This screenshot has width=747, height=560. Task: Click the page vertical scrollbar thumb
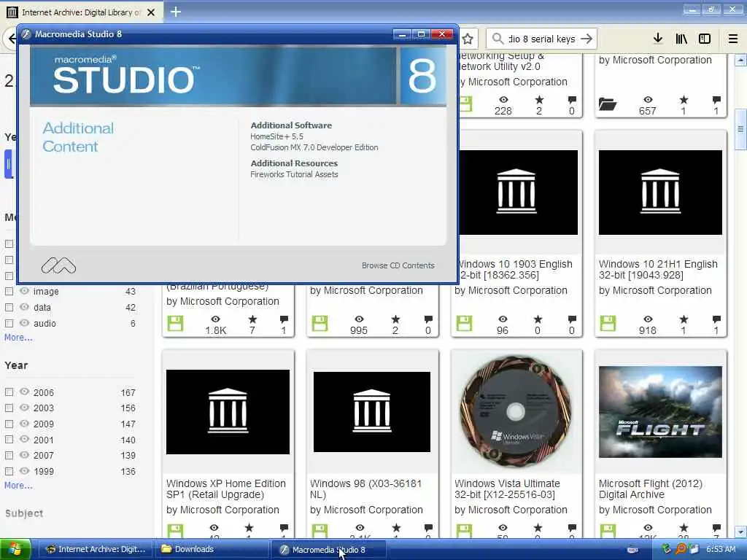click(740, 129)
